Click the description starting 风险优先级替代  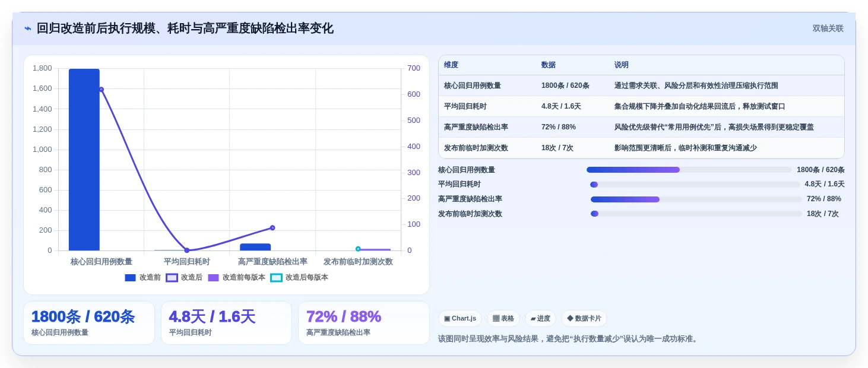coord(714,127)
